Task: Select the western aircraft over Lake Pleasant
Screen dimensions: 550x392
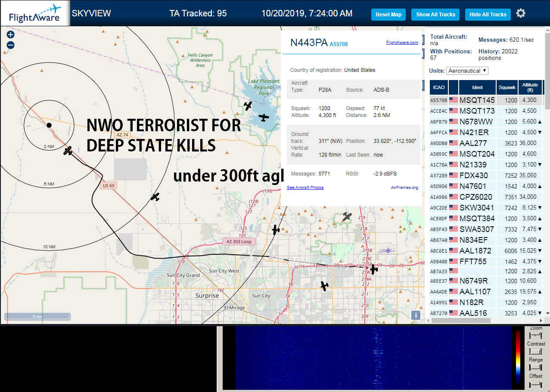Action: click(x=248, y=106)
